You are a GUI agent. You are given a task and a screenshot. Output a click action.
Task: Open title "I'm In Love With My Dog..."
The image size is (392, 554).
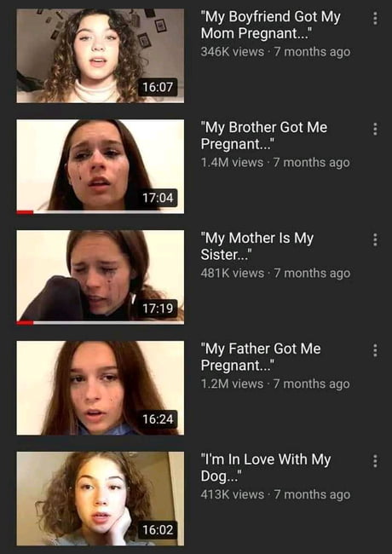pos(266,467)
